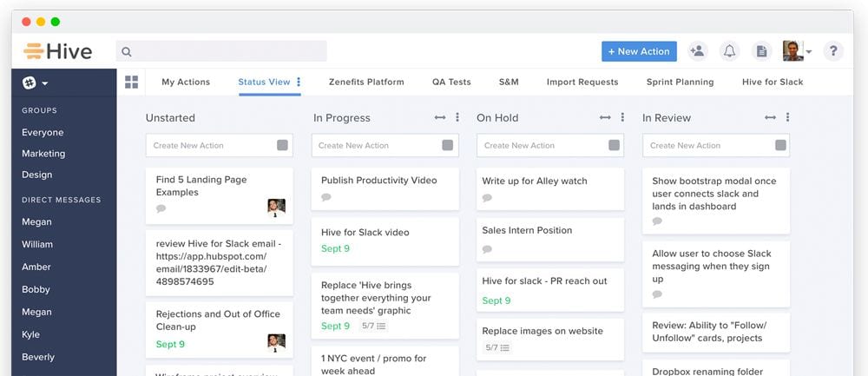Click the resize arrows on In Progress column

439,117
